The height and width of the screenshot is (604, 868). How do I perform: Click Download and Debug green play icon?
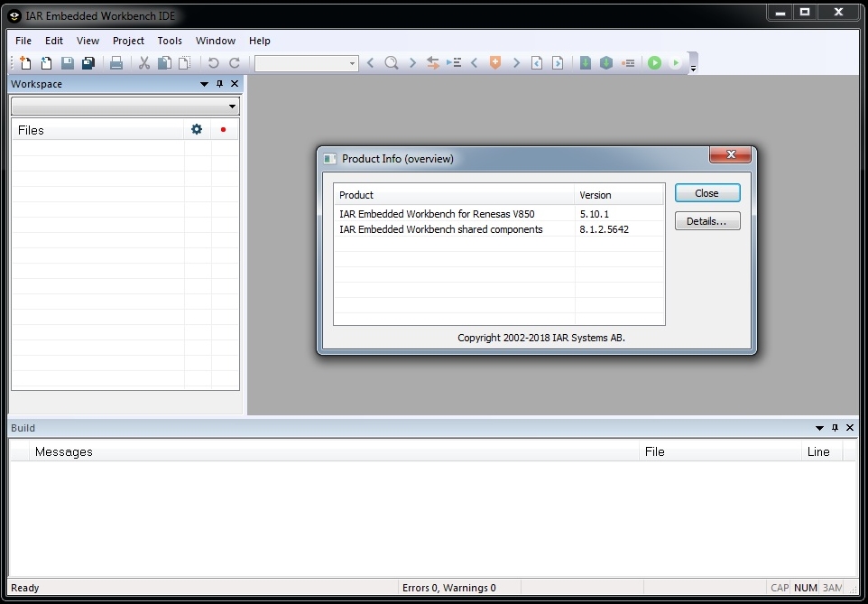655,63
